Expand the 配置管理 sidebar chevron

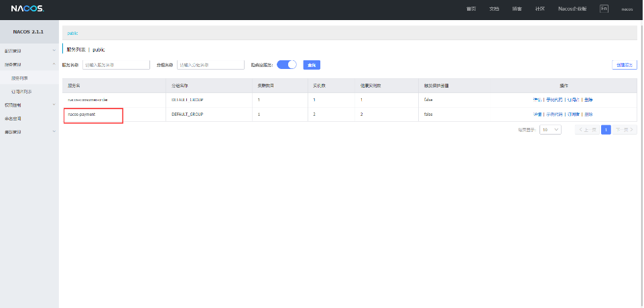click(x=54, y=50)
